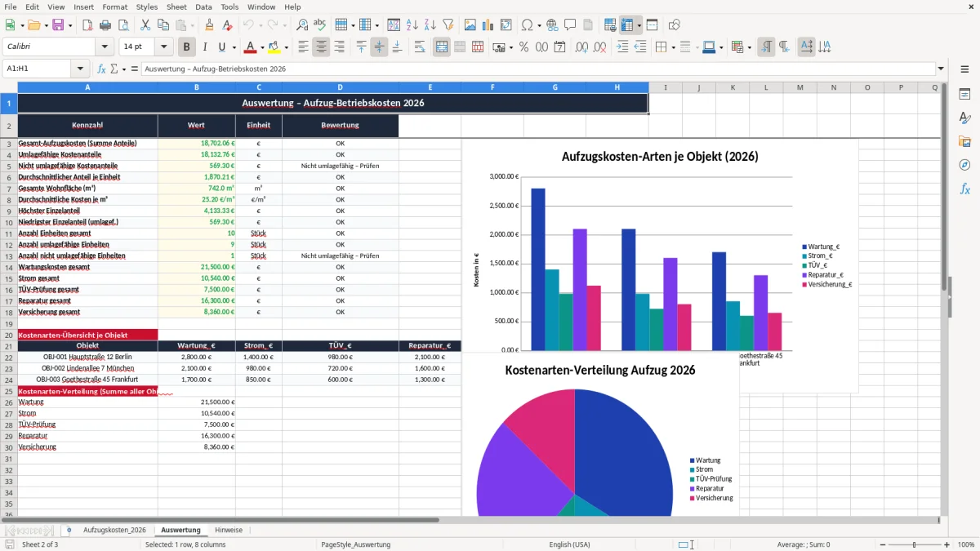Open Font Color dropdown arrow
This screenshot has width=980, height=551.
pyautogui.click(x=262, y=47)
